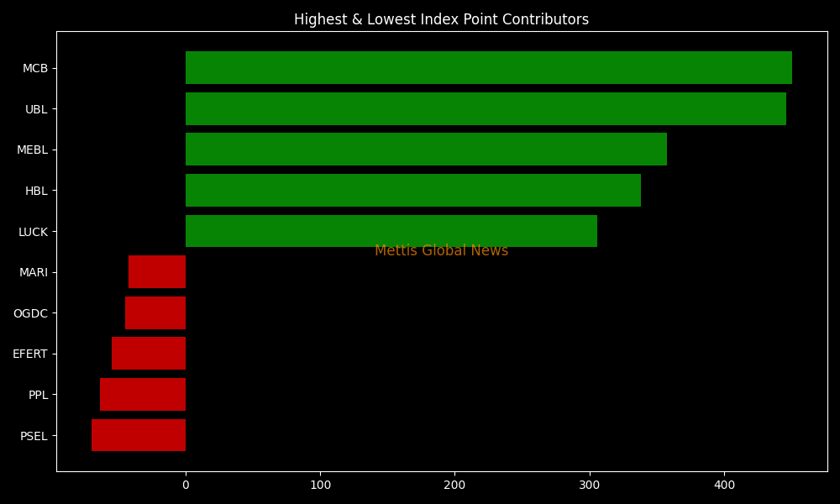The width and height of the screenshot is (840, 504).
Task: Select the red PSEL bar
Action: [x=139, y=435]
